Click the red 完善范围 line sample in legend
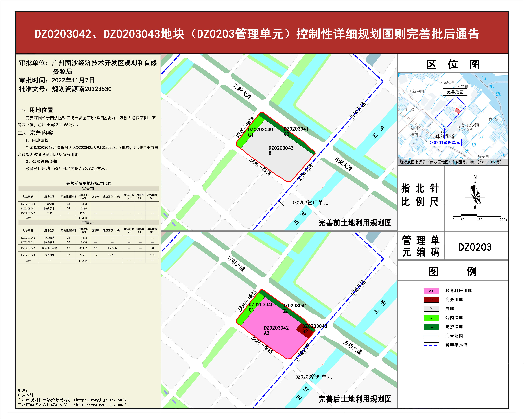This screenshot has width=524, height=420. [431, 336]
